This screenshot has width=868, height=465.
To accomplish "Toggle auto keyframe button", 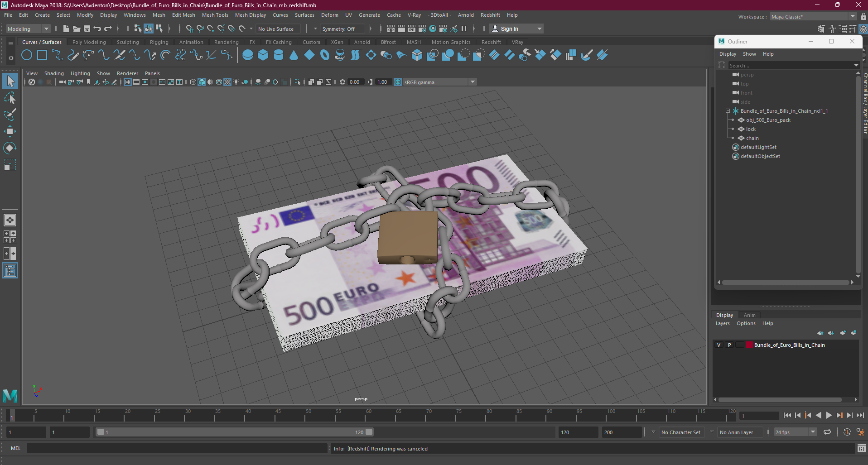I will pos(847,432).
